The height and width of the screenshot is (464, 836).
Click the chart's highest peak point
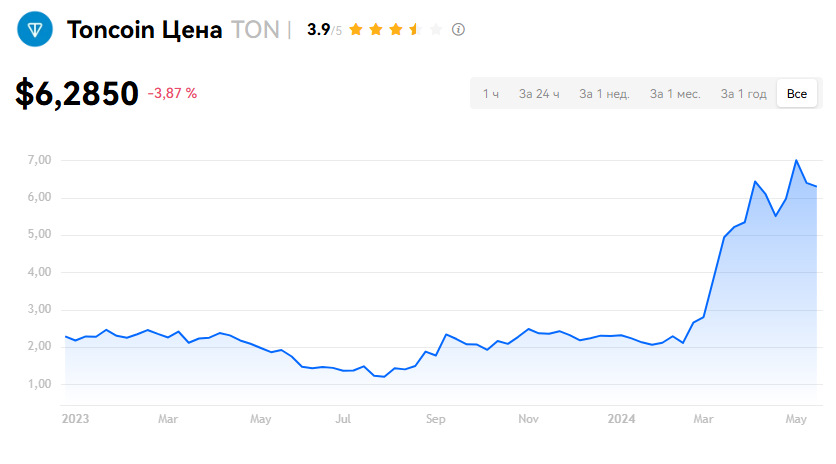coord(796,160)
